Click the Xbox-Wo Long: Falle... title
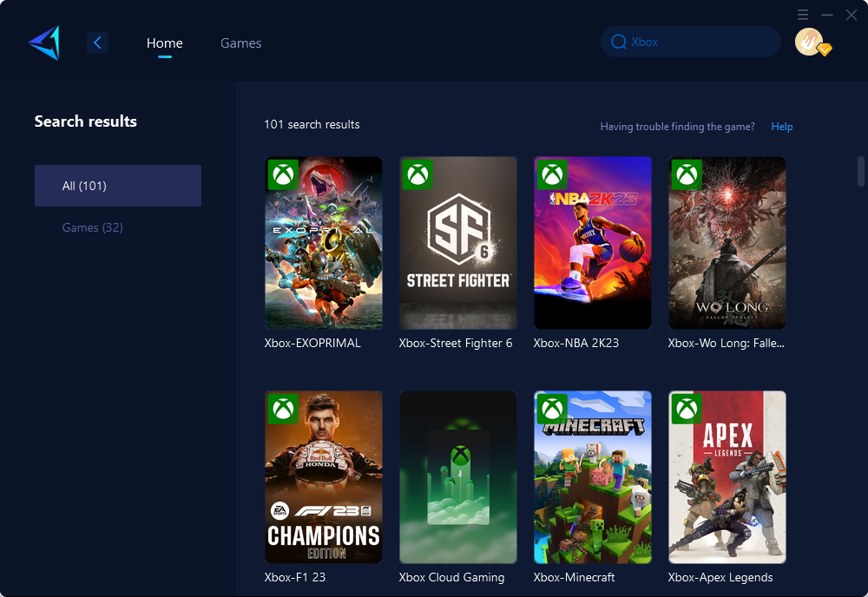868x597 pixels. [727, 343]
